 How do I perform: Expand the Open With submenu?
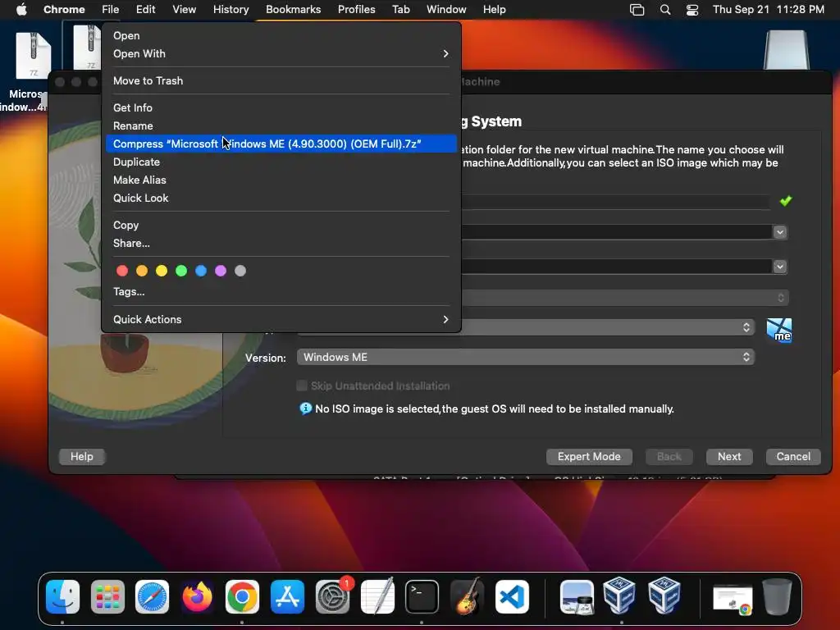(281, 53)
